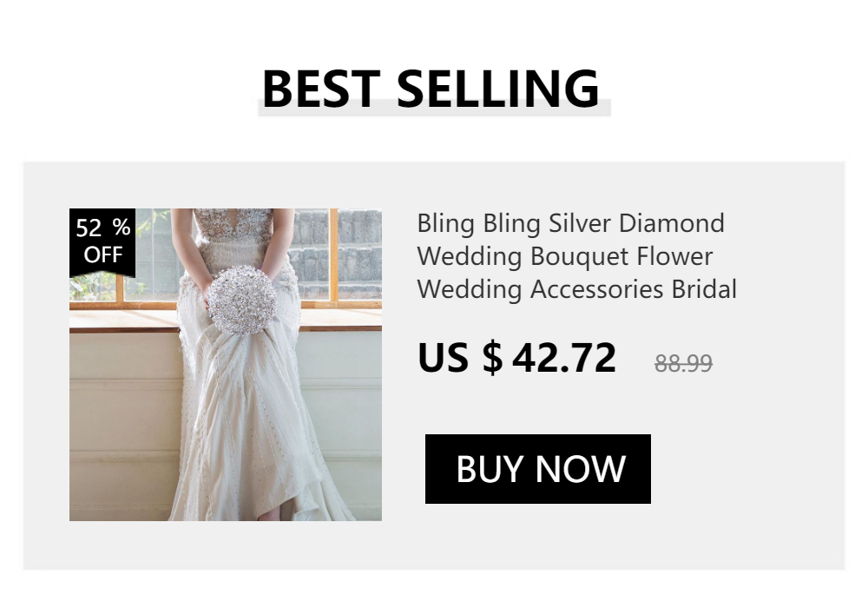Click the 52 % OFF discount badge
Image resolution: width=868 pixels, height=608 pixels.
102,242
